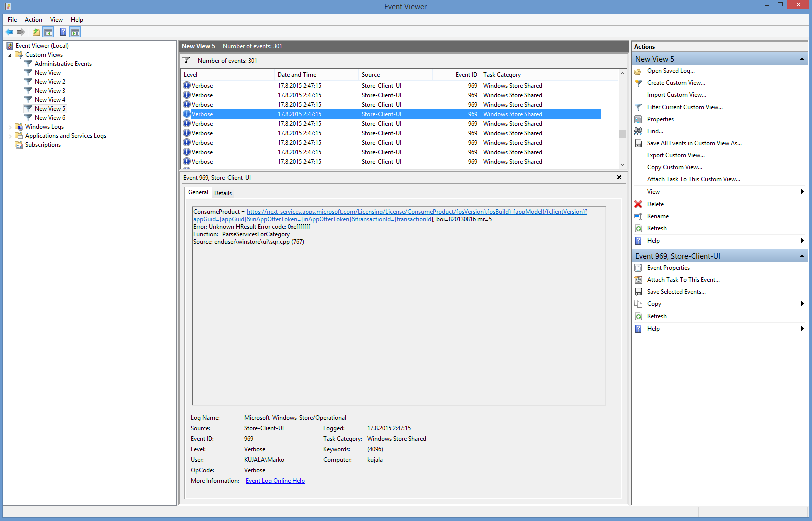Select New View 2 in the tree
The height and width of the screenshot is (521, 812).
(x=50, y=82)
